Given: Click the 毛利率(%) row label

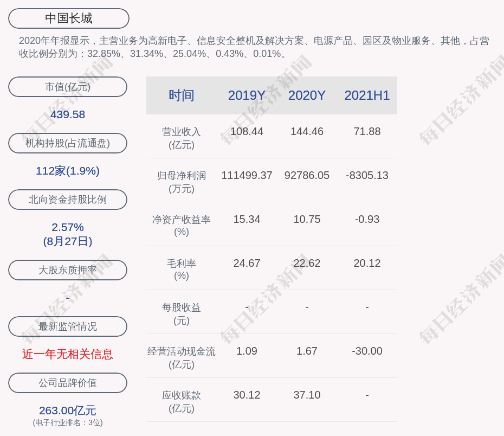Looking at the screenshot, I should pos(182,270).
